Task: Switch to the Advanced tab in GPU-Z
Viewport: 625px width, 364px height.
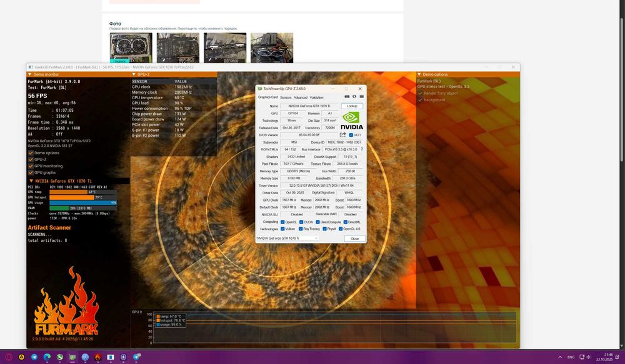Action: (301, 97)
